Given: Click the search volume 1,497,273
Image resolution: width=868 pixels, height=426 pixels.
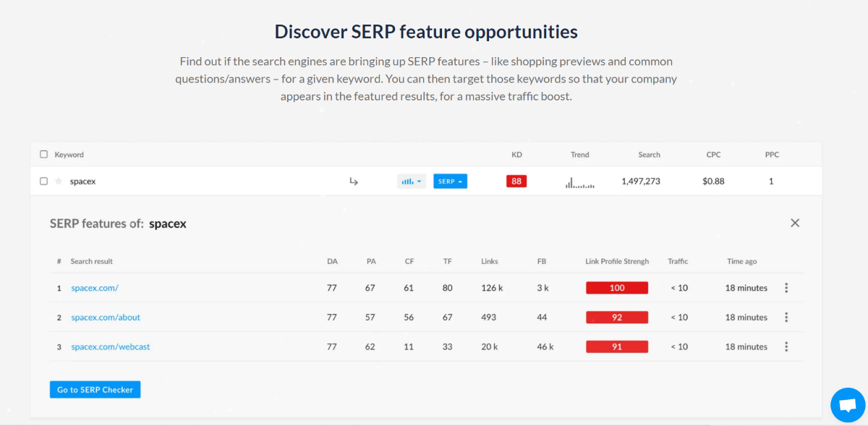Looking at the screenshot, I should tap(641, 182).
